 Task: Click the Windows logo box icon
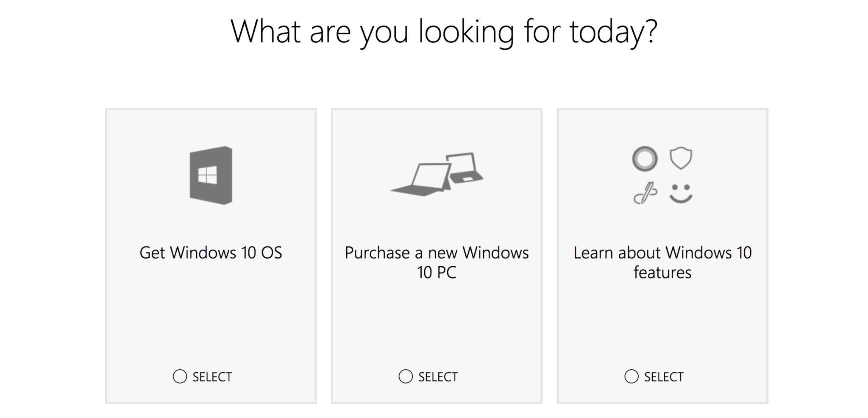(x=211, y=175)
